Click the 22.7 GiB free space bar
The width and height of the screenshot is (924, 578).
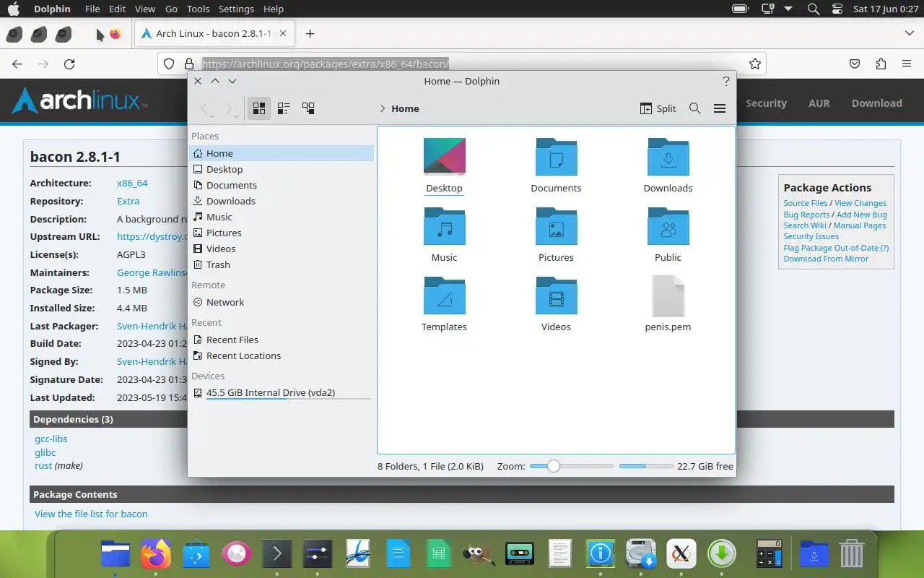(645, 466)
